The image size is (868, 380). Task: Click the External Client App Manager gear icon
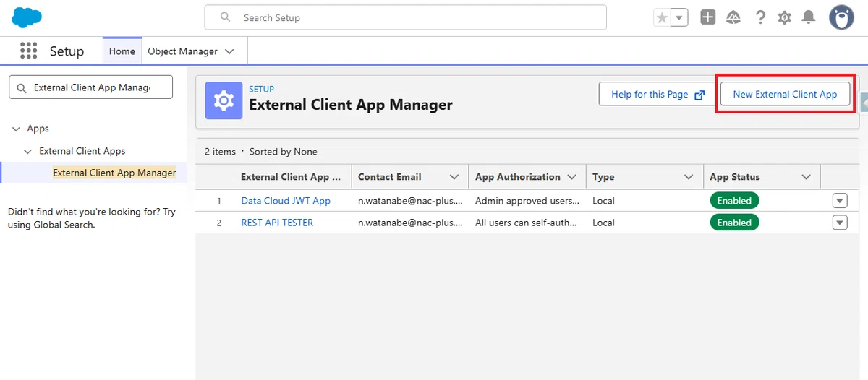224,100
